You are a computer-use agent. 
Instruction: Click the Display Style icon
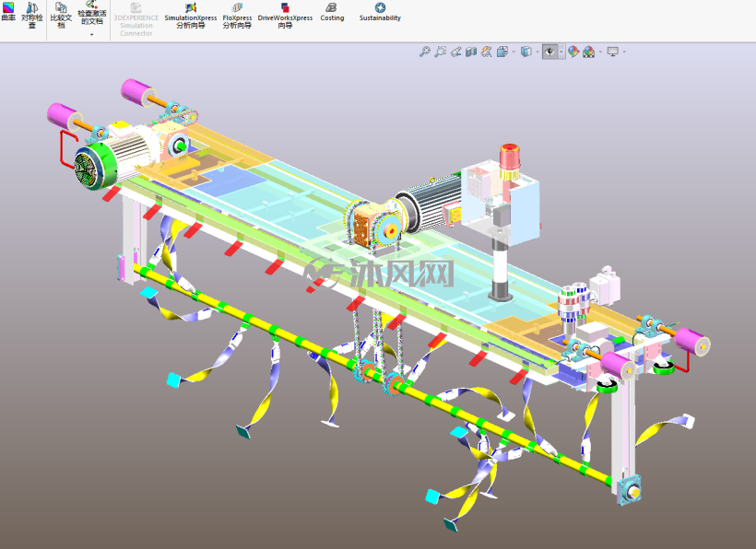tap(526, 52)
